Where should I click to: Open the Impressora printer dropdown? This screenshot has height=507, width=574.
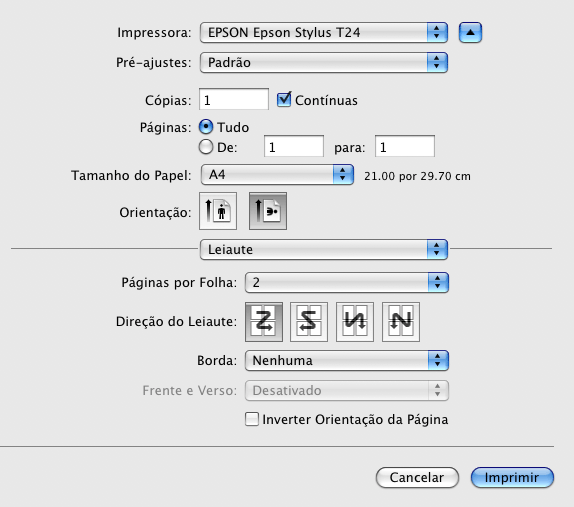click(x=324, y=33)
